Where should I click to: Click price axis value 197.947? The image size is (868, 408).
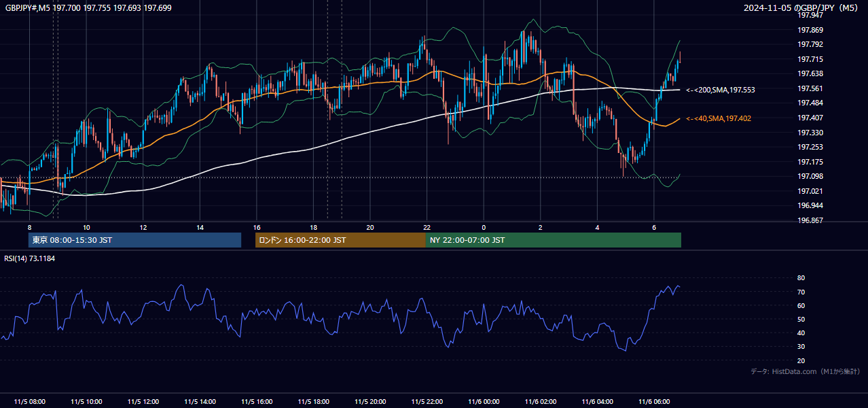point(810,15)
